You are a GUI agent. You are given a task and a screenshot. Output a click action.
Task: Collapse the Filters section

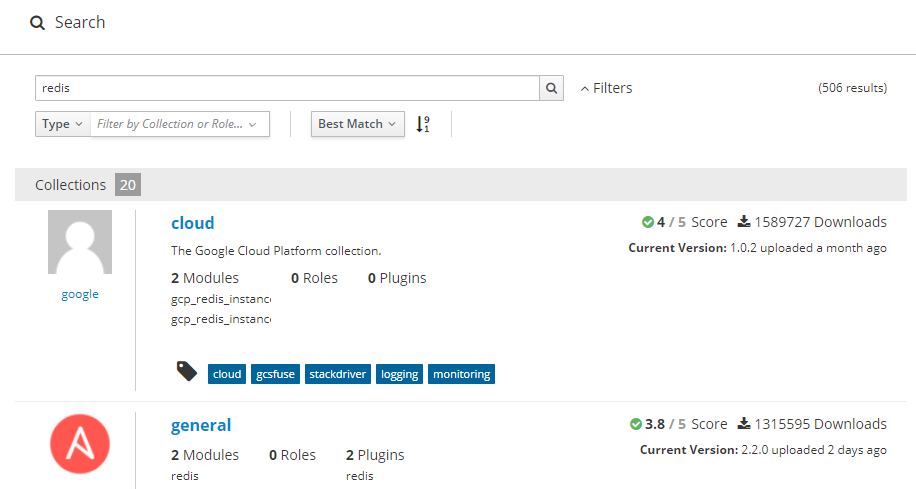(x=606, y=88)
